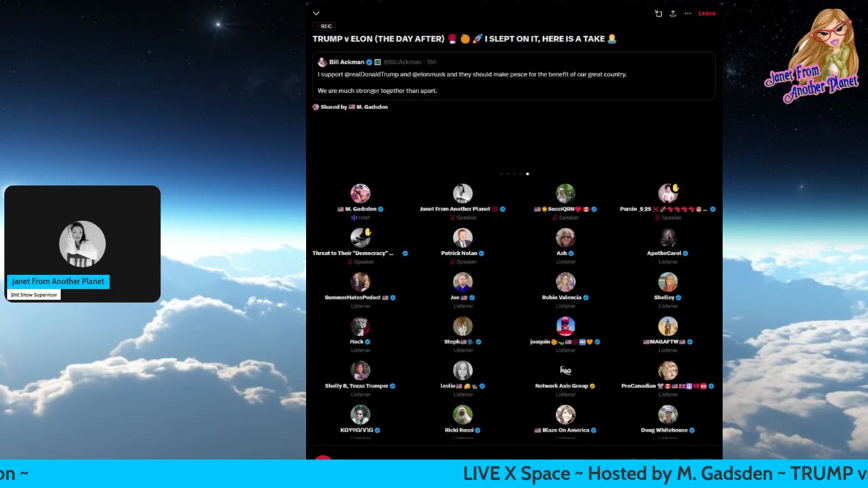
Task: Click the gold verified badge of Network Axis Group
Action: 593,386
